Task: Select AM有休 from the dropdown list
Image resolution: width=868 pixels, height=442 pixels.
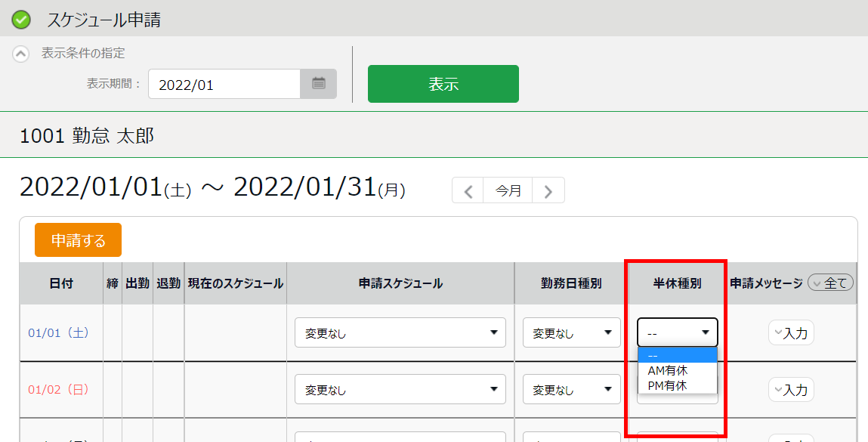Action: [668, 370]
